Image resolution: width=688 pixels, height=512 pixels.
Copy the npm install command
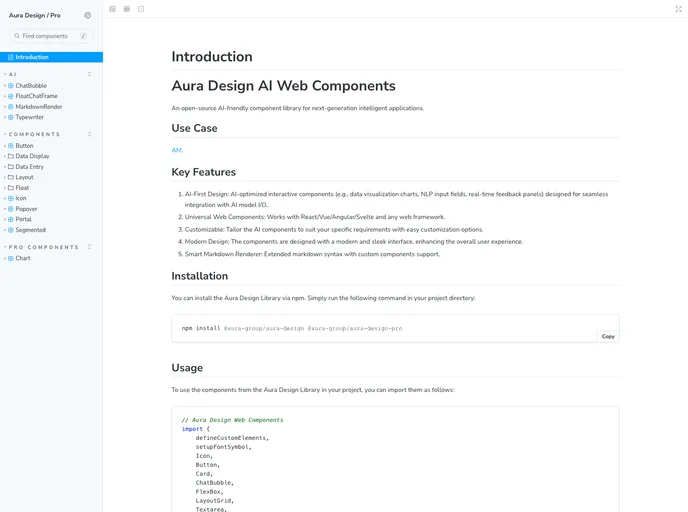click(608, 336)
